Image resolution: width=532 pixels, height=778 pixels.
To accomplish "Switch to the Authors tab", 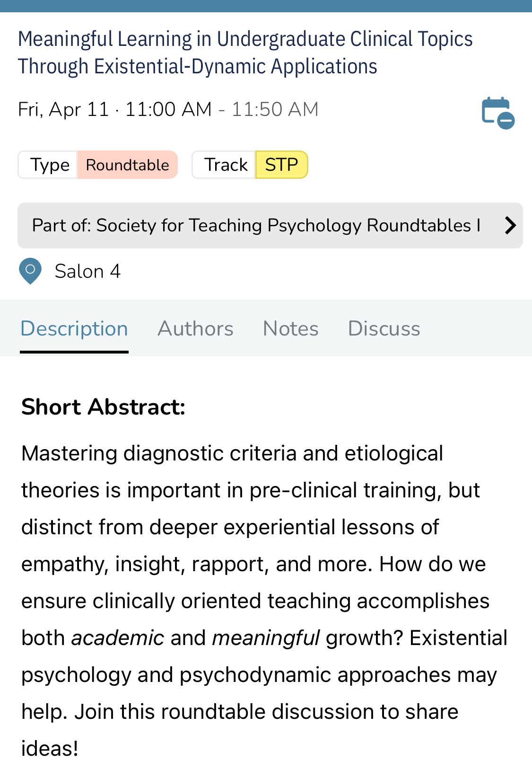I will 195,328.
